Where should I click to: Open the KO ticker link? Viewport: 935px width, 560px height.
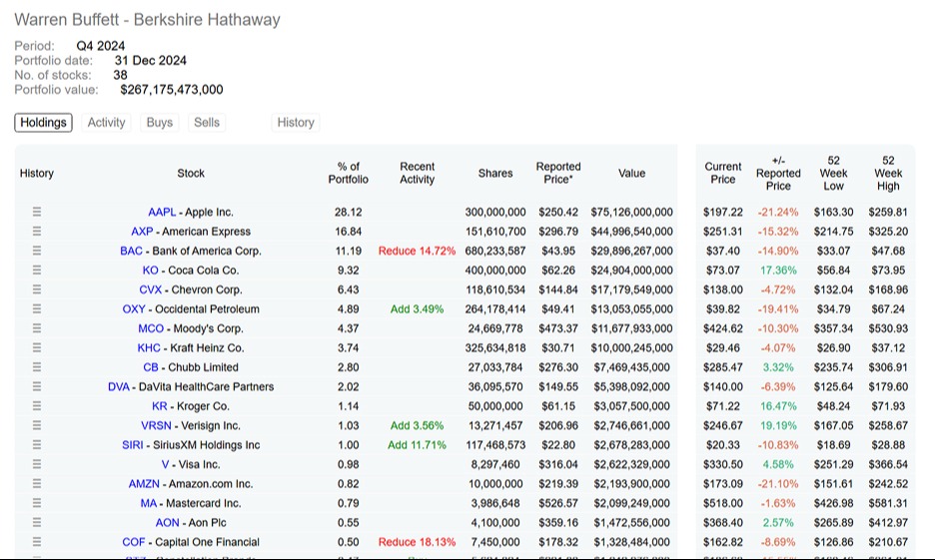150,271
